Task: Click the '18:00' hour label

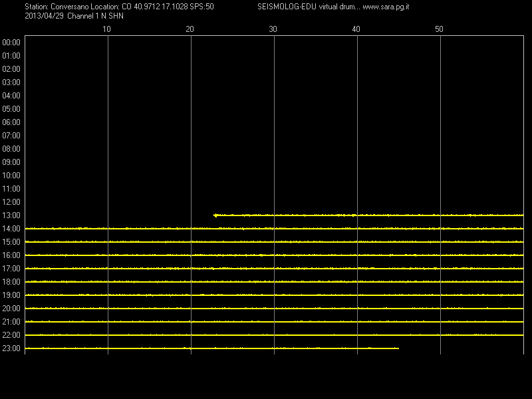Action: click(x=11, y=282)
